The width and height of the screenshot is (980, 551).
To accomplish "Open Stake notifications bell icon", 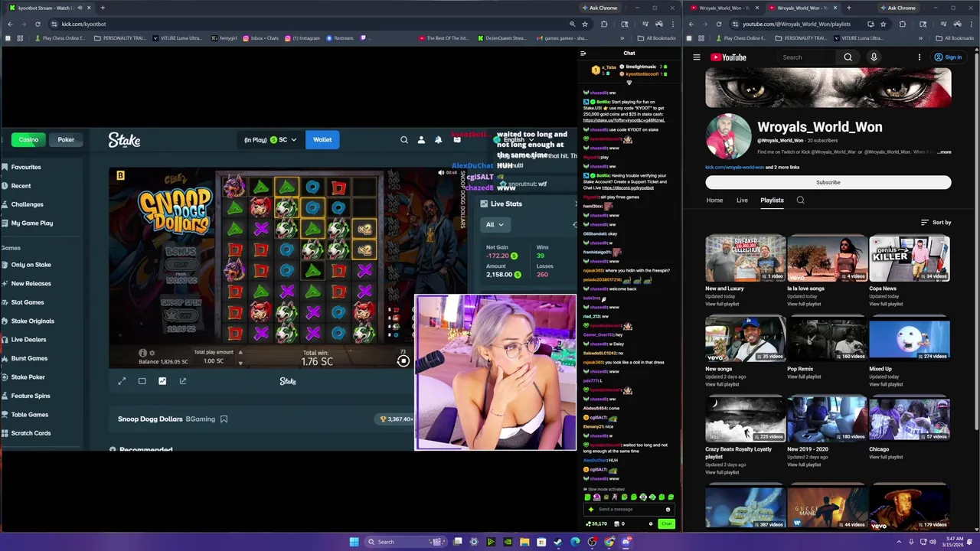I will [x=438, y=140].
